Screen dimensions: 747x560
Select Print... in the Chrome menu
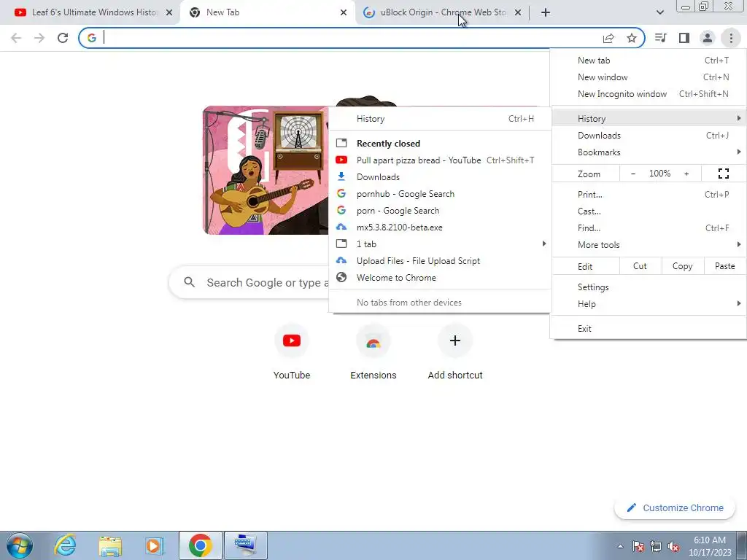pos(649,194)
